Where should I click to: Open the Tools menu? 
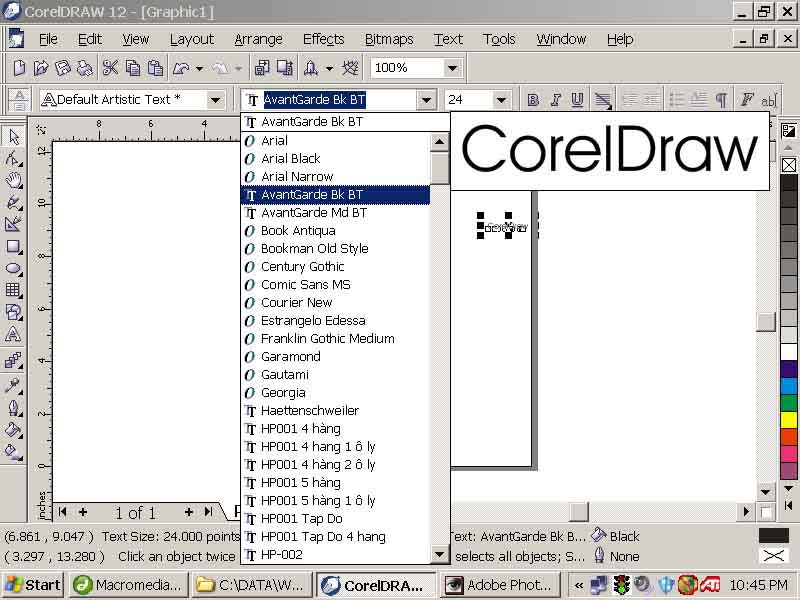[499, 39]
